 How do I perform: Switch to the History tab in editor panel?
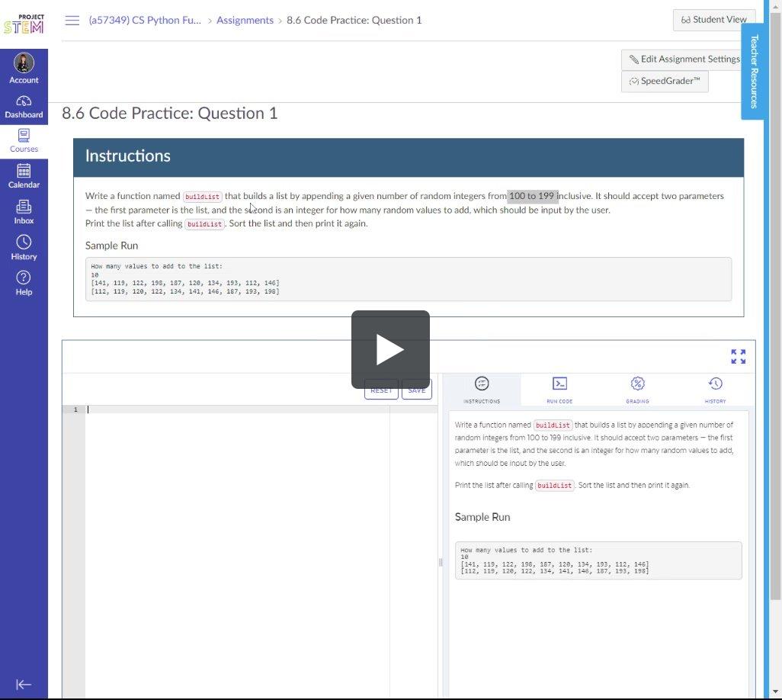coord(715,390)
